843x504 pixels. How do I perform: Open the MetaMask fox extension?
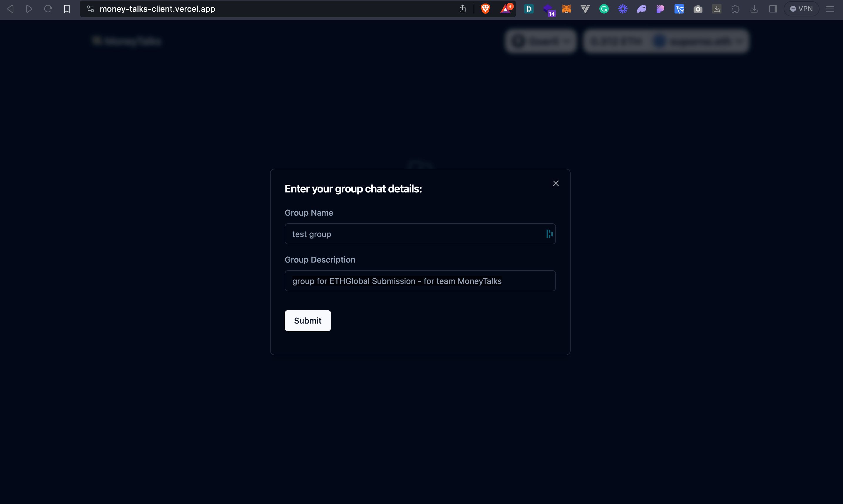[x=567, y=9]
